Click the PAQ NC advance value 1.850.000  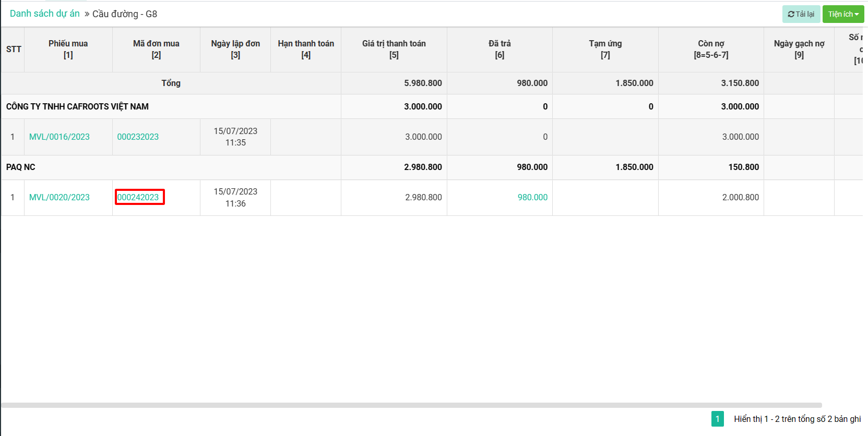[x=634, y=167]
